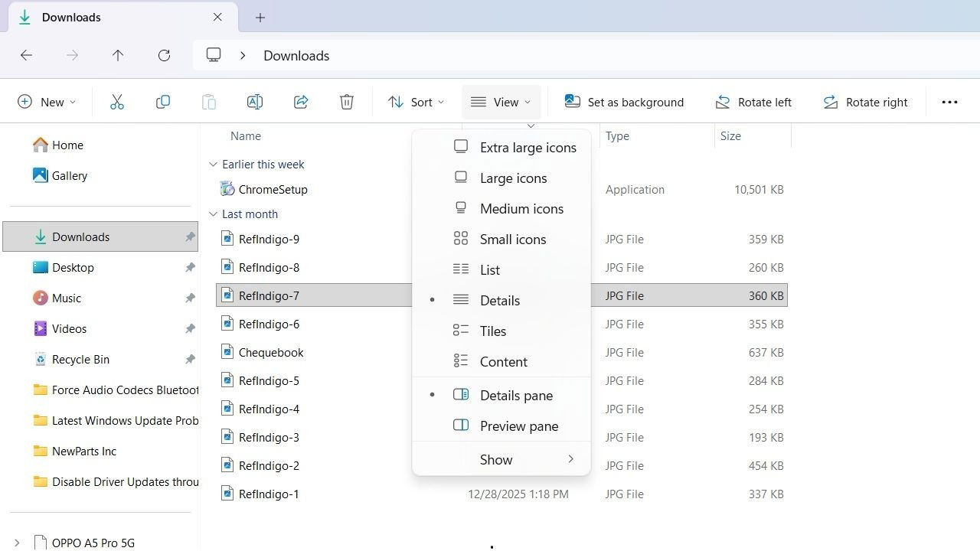The width and height of the screenshot is (980, 551).
Task: Click the Refresh icon in the address bar
Action: [x=164, y=55]
